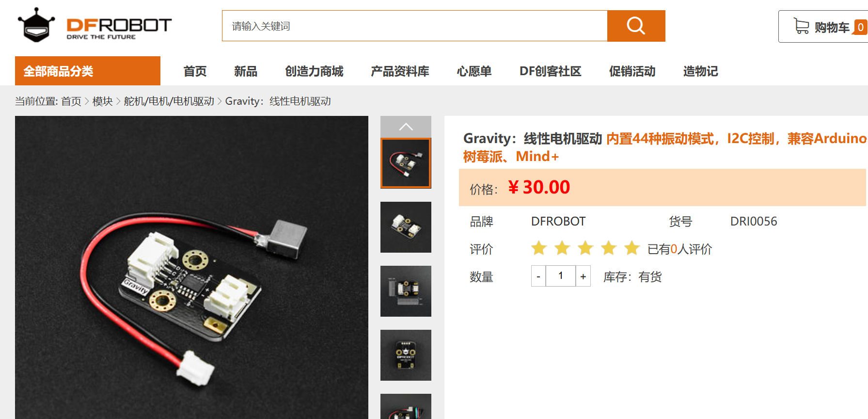868x419 pixels.
Task: Click the orange search magnifier button
Action: pyautogui.click(x=636, y=26)
